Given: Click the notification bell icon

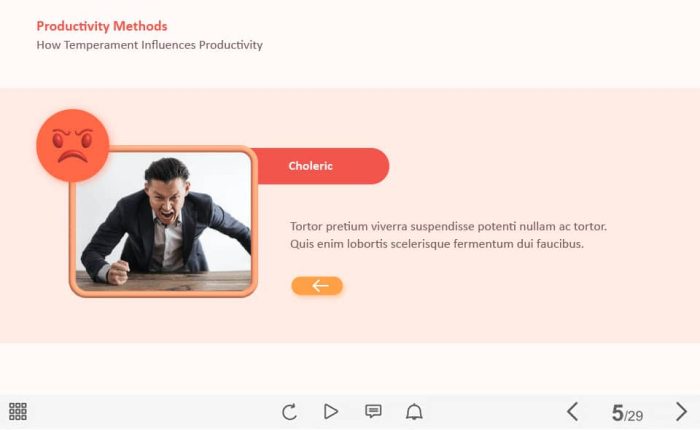Looking at the screenshot, I should pyautogui.click(x=414, y=411).
